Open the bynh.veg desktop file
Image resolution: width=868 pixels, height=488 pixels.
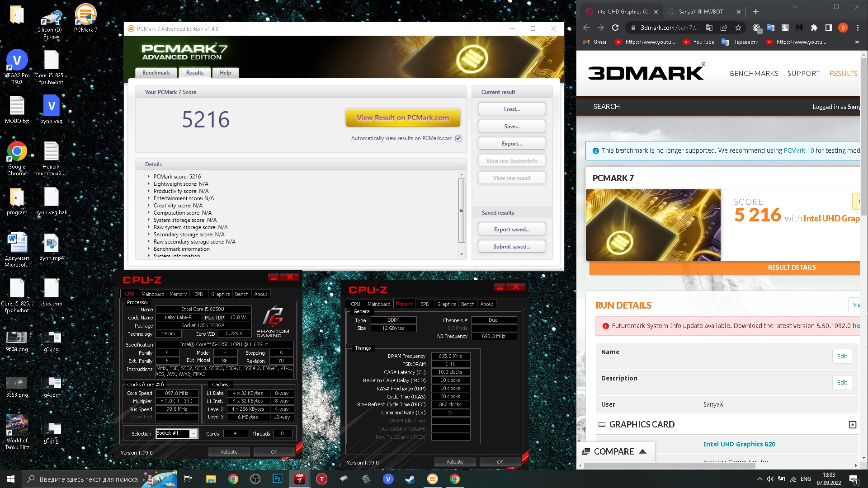[51, 109]
